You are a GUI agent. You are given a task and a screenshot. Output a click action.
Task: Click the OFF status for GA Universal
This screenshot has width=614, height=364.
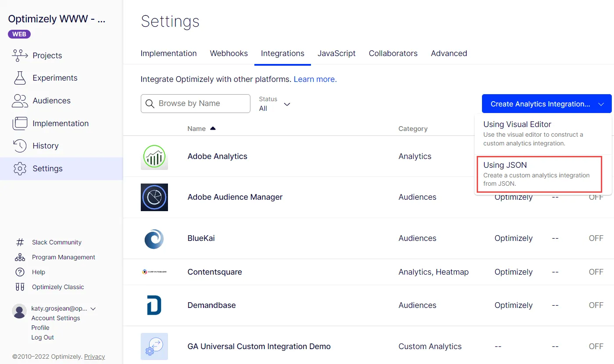pos(596,346)
